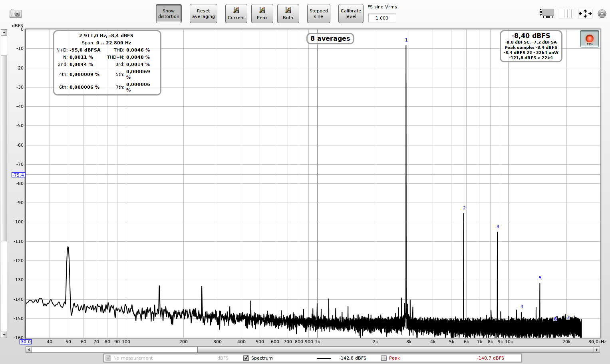Image resolution: width=610 pixels, height=364 pixels.
Task: Click Calibrate level button
Action: [x=351, y=14]
